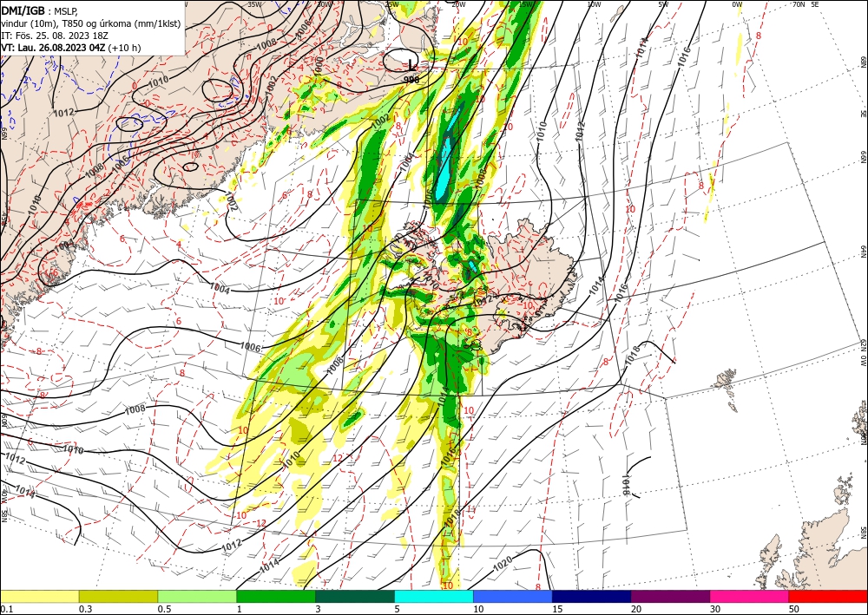Select the light green 0.5–1 legend swatch
This screenshot has width=868, height=615.
(197, 596)
